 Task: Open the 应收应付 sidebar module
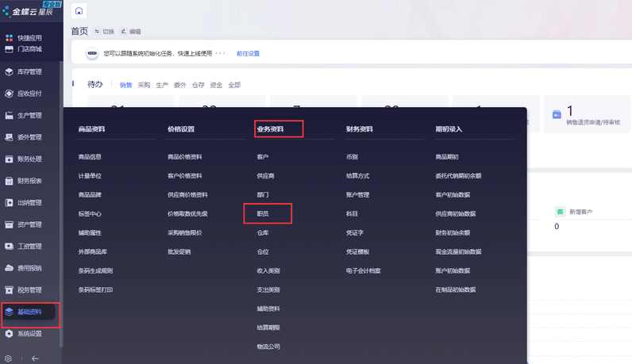coord(29,94)
